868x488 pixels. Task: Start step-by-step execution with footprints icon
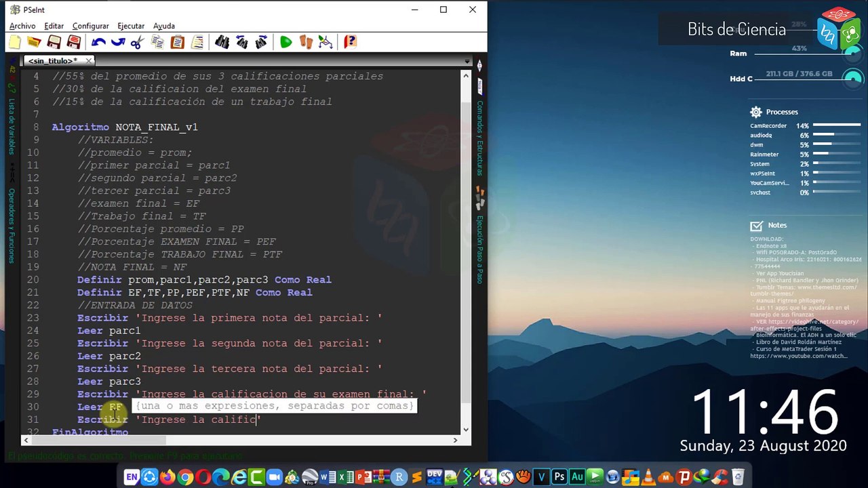coord(306,42)
